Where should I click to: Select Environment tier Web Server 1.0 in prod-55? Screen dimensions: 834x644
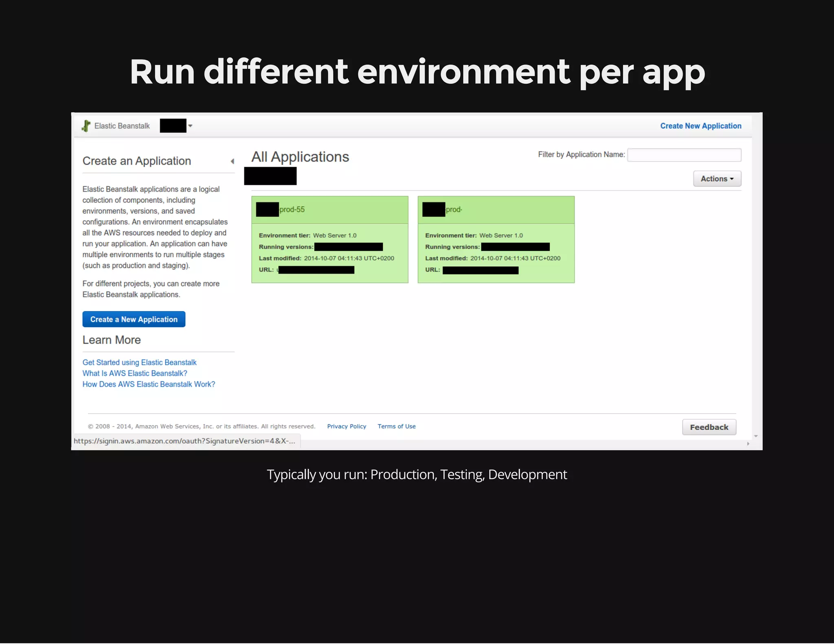pyautogui.click(x=307, y=235)
